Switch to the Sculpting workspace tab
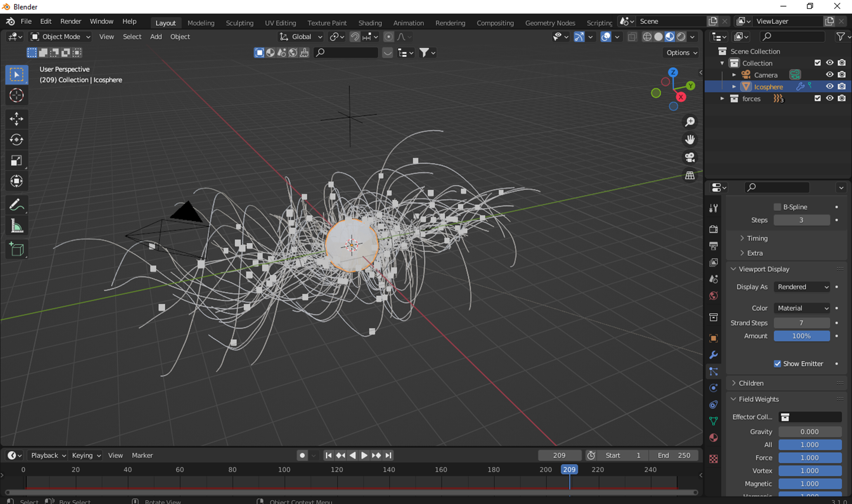This screenshot has height=504, width=852. coord(240,23)
